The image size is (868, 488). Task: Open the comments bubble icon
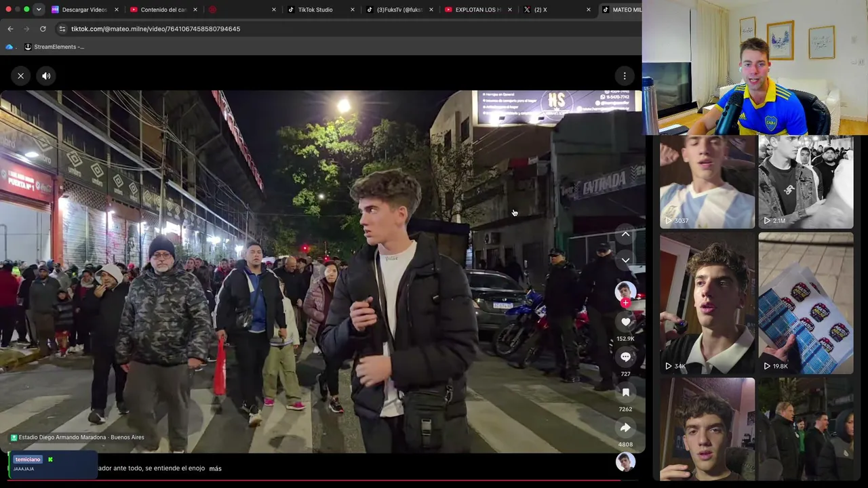625,357
